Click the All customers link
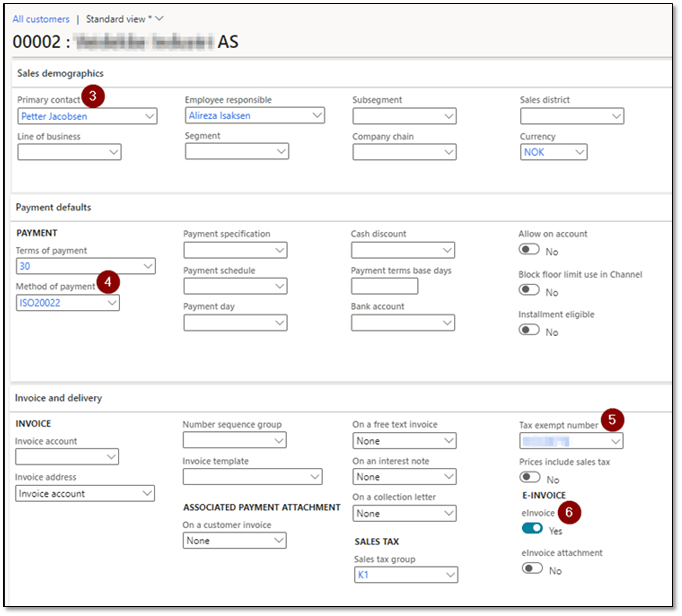Screen dimensions: 682x616 pyautogui.click(x=41, y=19)
